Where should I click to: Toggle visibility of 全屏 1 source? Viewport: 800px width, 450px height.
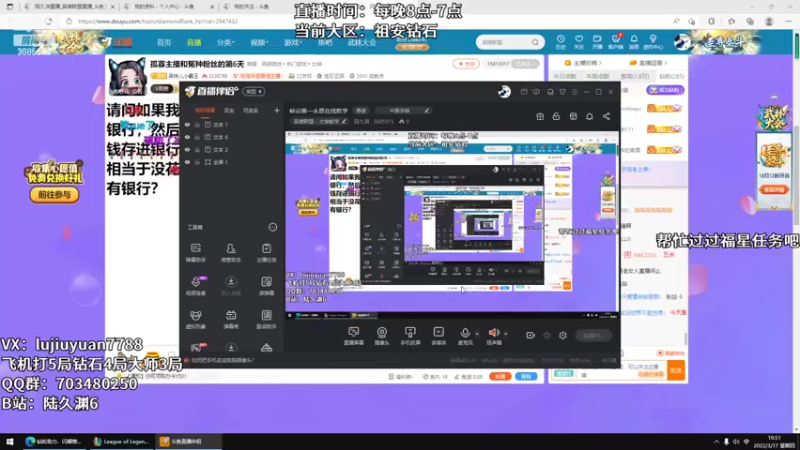pyautogui.click(x=187, y=162)
